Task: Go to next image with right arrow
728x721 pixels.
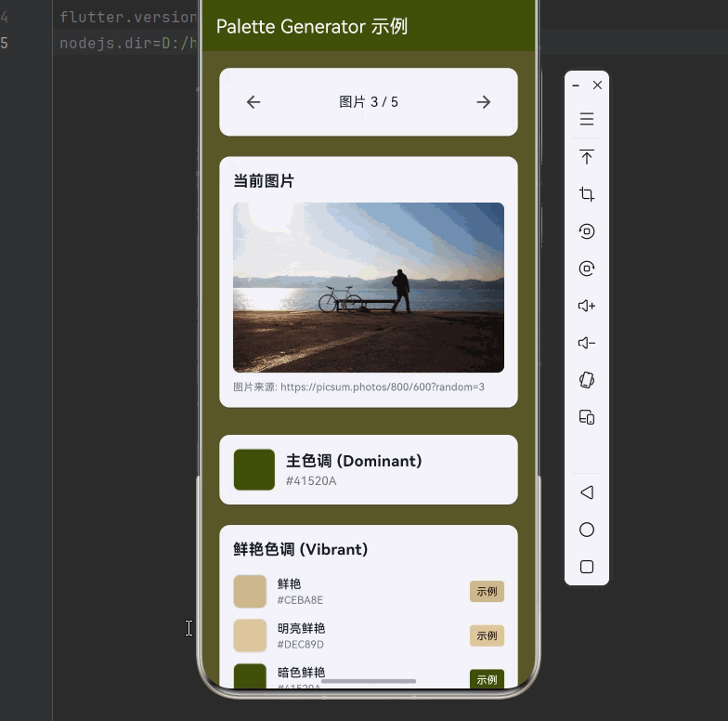Action: [x=483, y=102]
